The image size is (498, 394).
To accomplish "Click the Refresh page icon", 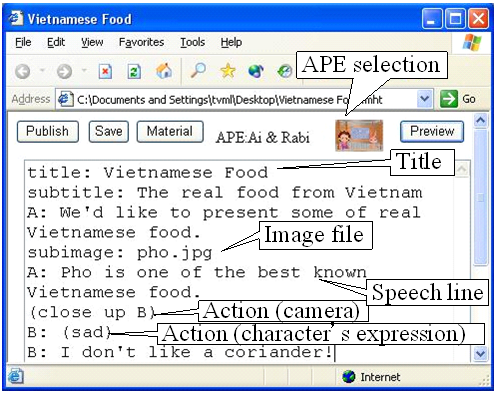I will tap(134, 71).
